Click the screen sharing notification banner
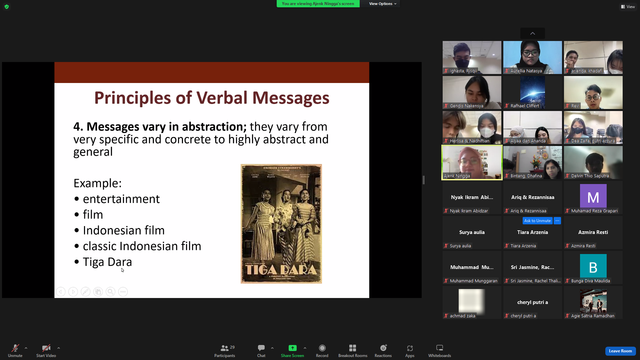Image resolution: width=640 pixels, height=360 pixels. click(318, 4)
